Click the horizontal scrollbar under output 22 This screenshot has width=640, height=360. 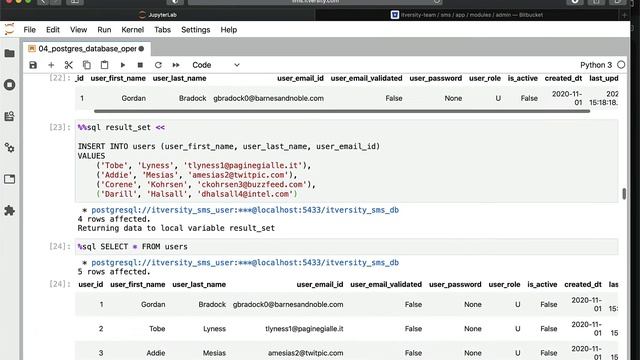tap(342, 111)
